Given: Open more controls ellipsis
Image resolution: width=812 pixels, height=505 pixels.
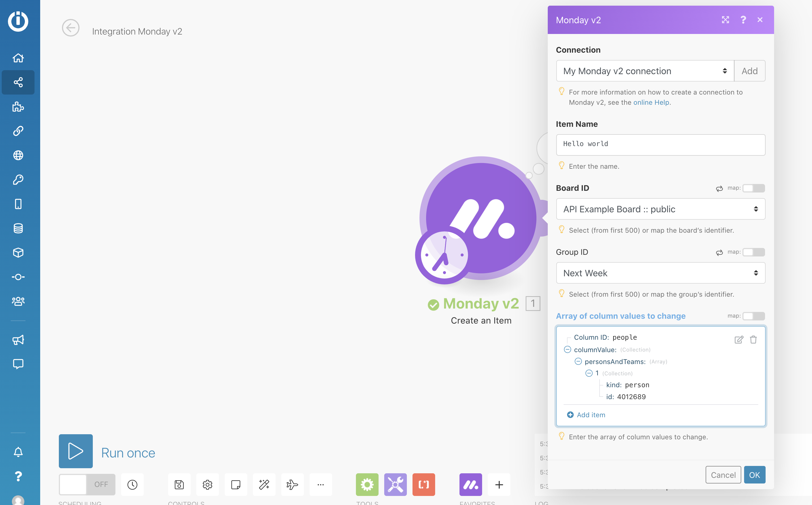Looking at the screenshot, I should click(x=321, y=485).
